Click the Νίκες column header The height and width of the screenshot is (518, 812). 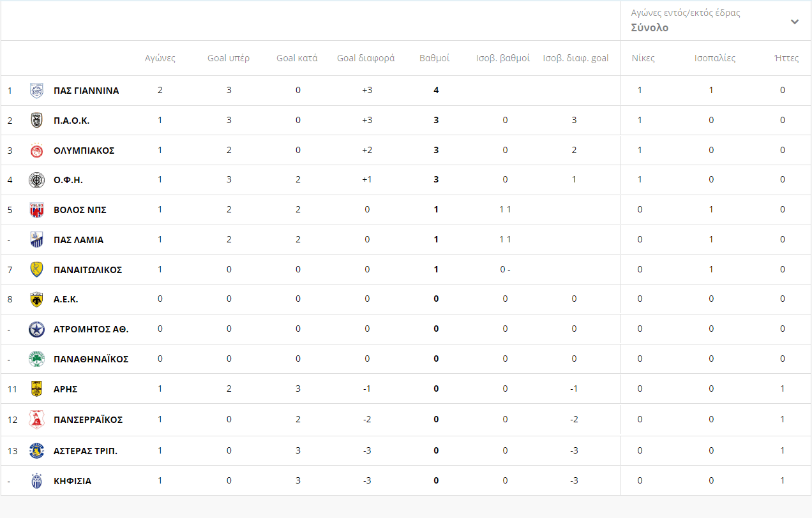[x=643, y=58]
